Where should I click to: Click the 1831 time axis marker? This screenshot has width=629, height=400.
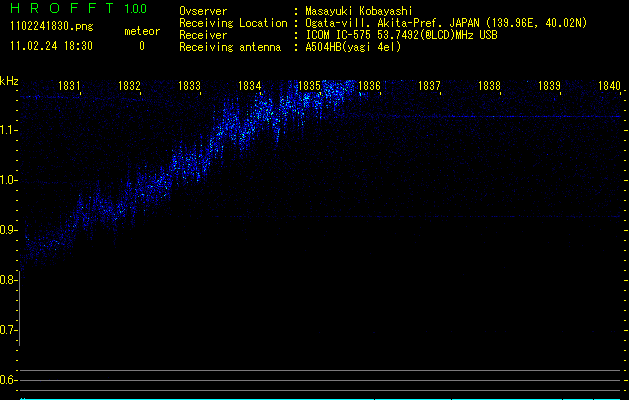click(69, 86)
